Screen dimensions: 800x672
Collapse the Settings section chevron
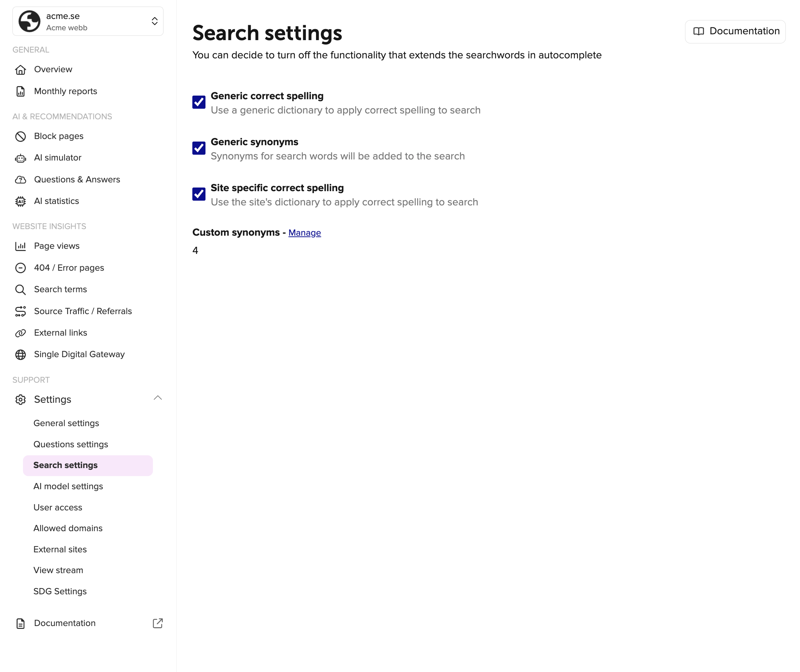coord(157,398)
